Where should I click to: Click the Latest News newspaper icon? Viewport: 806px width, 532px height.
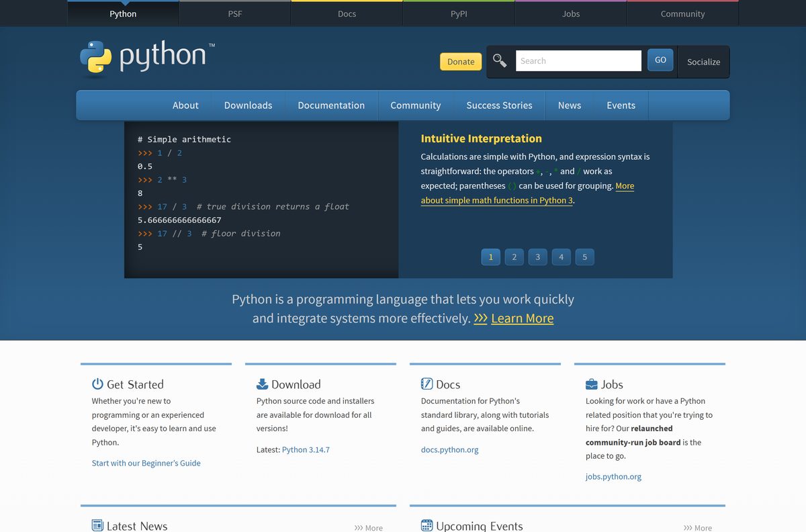click(97, 525)
